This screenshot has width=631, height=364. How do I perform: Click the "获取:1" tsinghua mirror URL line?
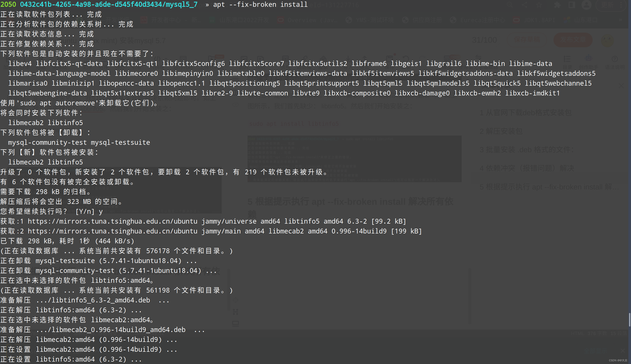pos(203,221)
